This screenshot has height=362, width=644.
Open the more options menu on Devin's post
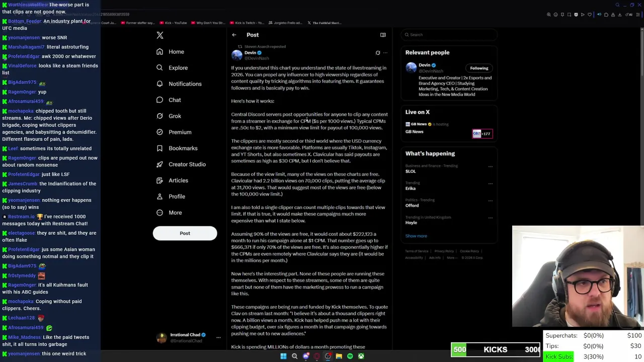(385, 53)
